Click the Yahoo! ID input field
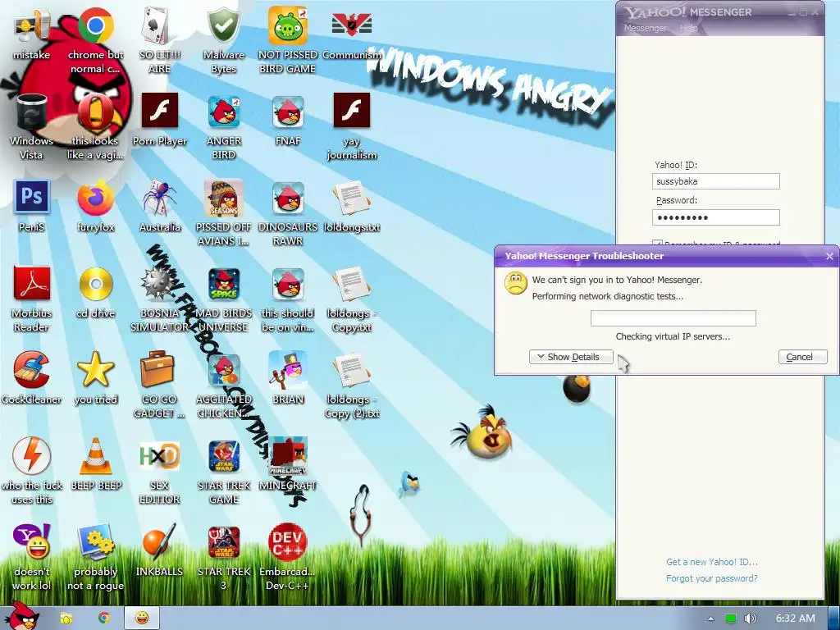 715,181
